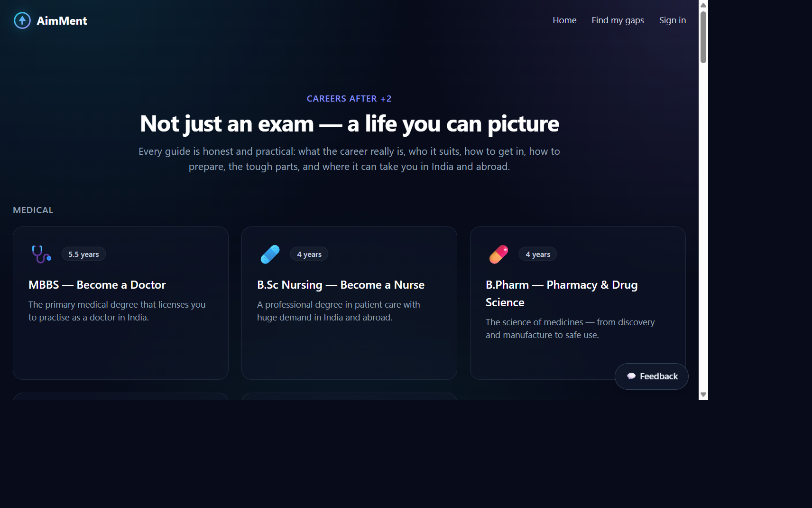Click the pill icon on B.Pharm card
812x508 pixels.
point(498,254)
